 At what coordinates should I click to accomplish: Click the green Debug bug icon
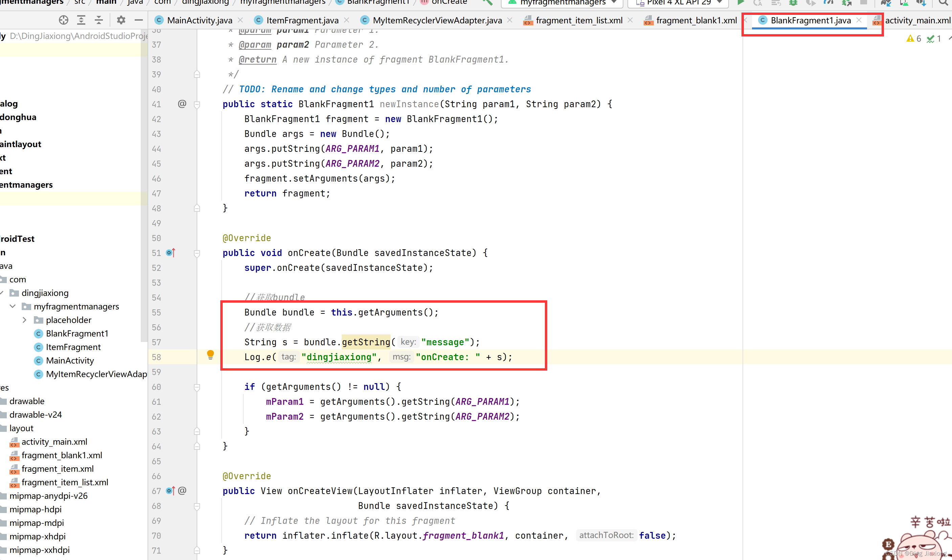tap(793, 2)
